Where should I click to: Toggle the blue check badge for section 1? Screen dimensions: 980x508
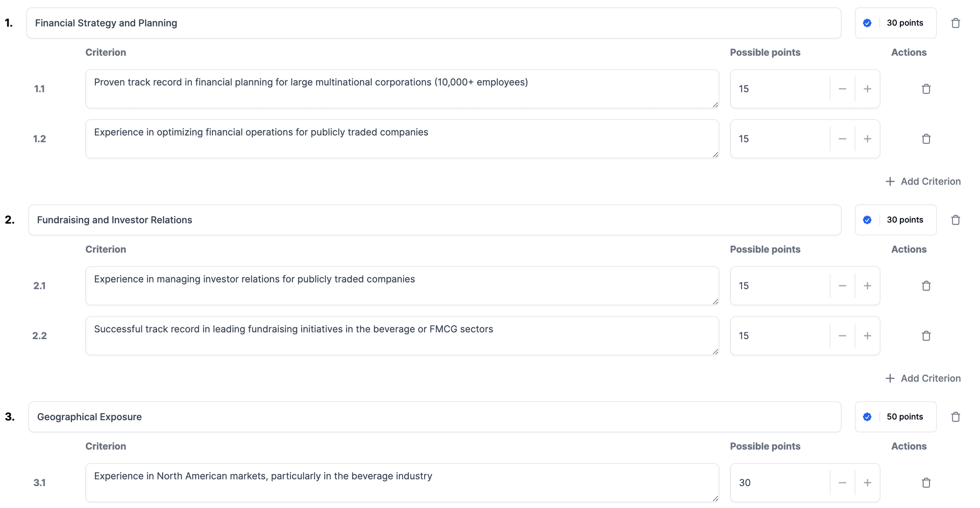(x=867, y=22)
